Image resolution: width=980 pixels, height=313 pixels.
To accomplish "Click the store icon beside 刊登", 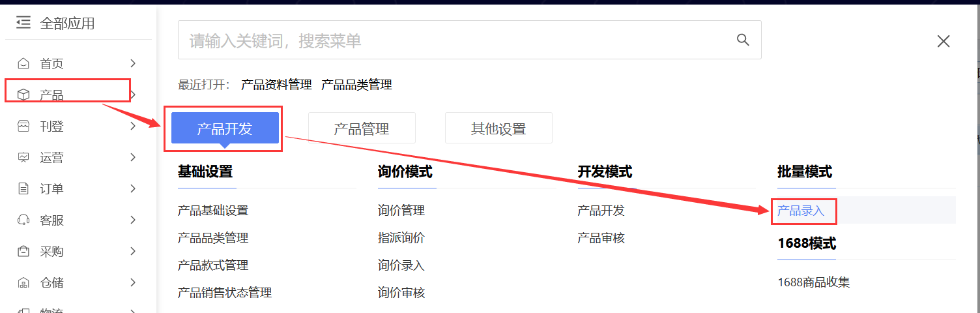I will coord(23,127).
